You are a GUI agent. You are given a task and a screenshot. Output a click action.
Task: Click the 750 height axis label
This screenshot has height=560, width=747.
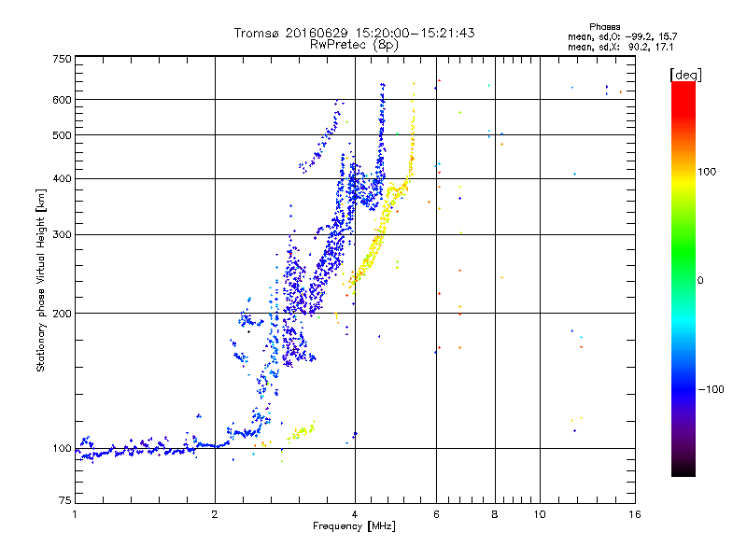pos(62,59)
